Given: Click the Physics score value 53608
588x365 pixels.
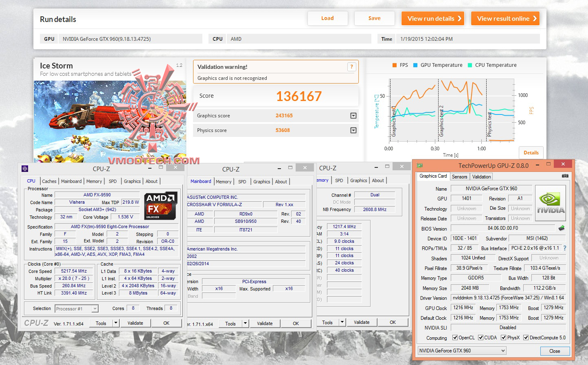Looking at the screenshot, I should 283,130.
